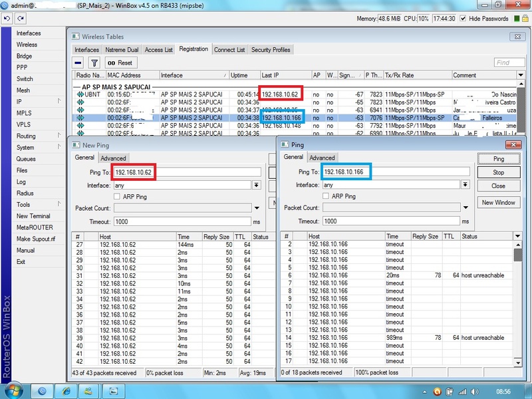Click the undo arrow in WinBox toolbar

7,19
